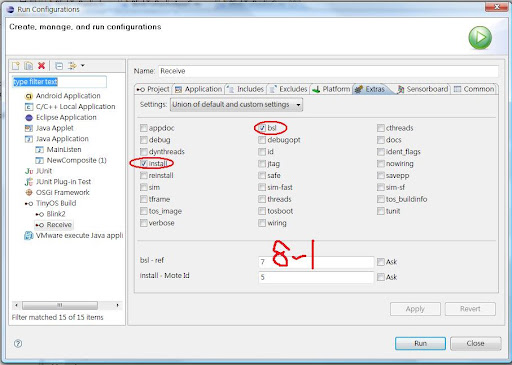Switch to the Sensorboard tab

coord(423,89)
